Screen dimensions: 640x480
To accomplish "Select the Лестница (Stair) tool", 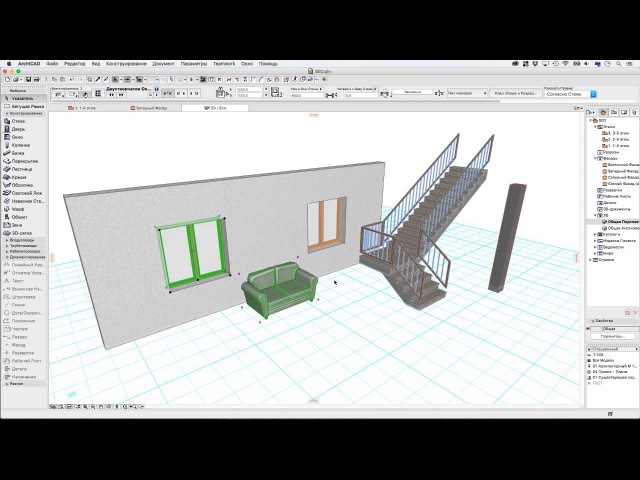I will pos(24,169).
